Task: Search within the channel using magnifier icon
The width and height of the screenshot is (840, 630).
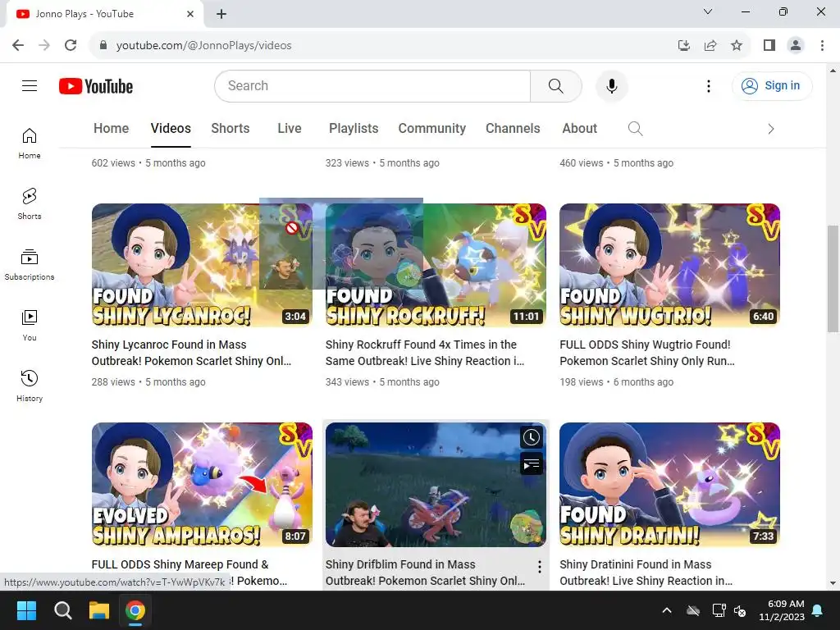Action: (636, 129)
